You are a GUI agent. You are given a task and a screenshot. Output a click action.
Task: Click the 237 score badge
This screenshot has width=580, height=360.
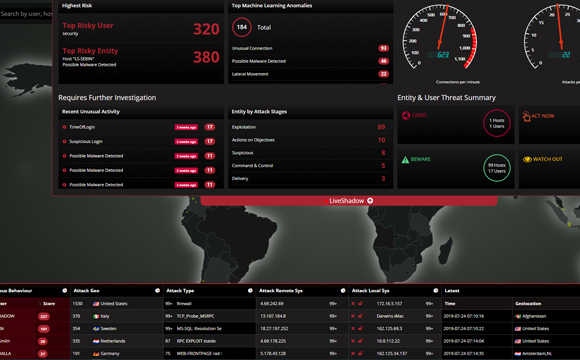click(44, 316)
